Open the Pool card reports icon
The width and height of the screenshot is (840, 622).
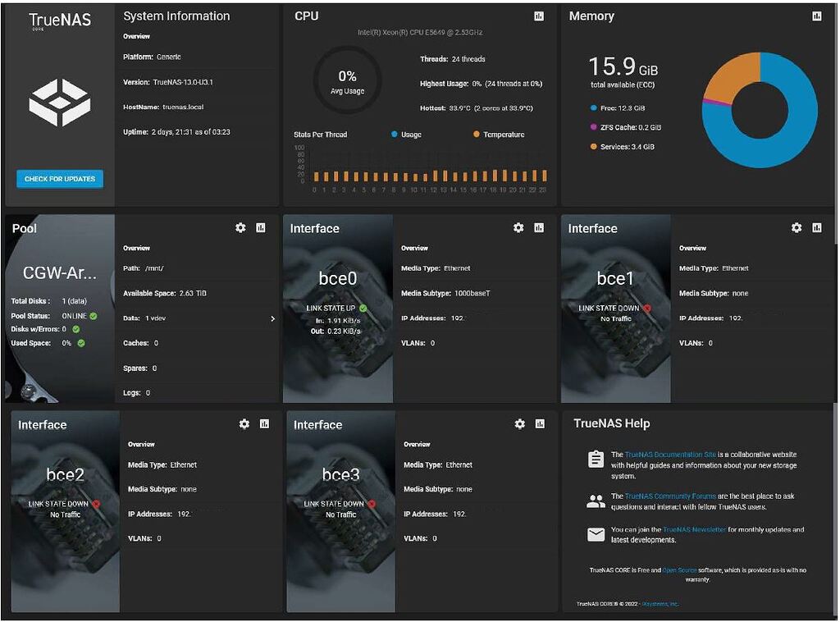(x=262, y=228)
